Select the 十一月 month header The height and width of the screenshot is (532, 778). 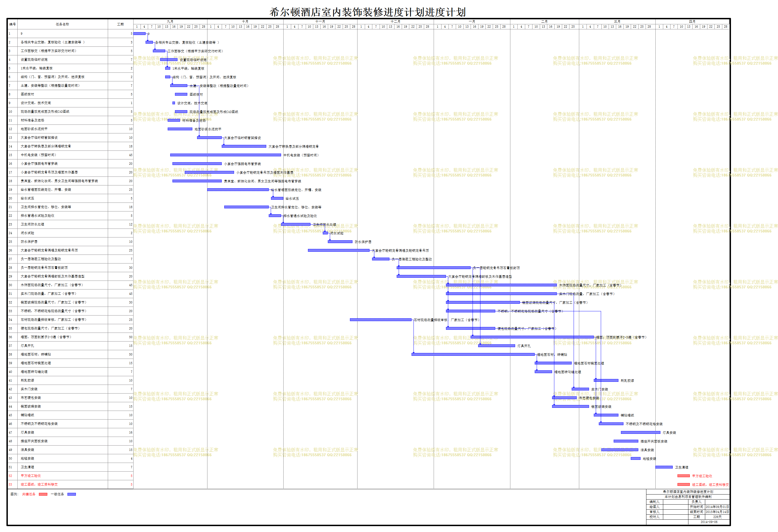point(320,22)
